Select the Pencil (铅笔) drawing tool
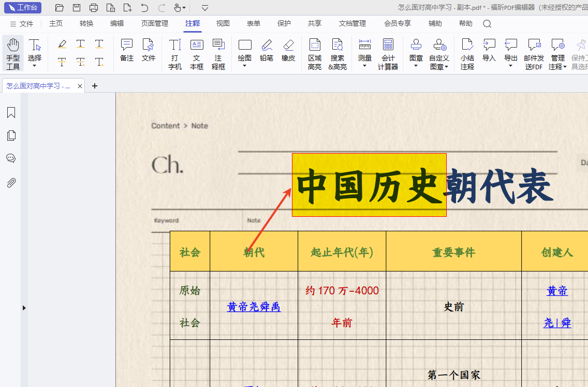 267,50
